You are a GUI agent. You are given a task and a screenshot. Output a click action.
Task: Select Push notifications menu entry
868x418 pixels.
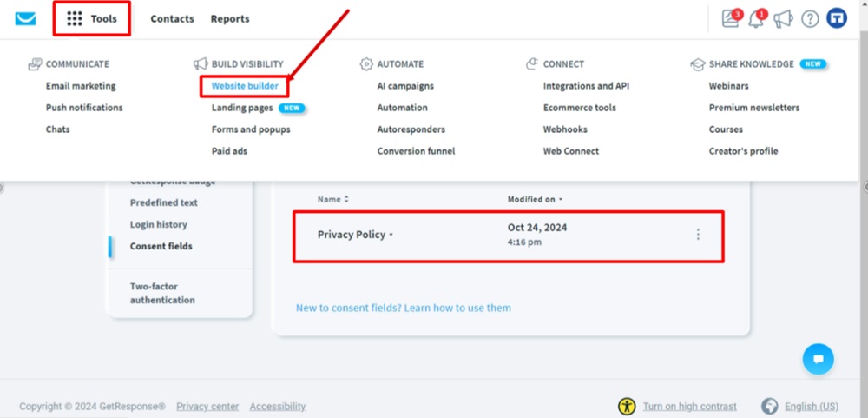coord(84,108)
